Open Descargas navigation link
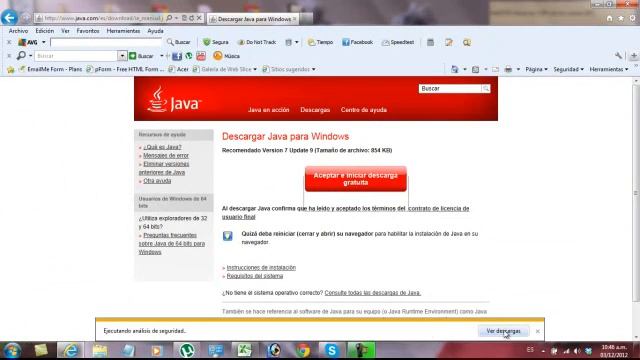 tap(315, 110)
